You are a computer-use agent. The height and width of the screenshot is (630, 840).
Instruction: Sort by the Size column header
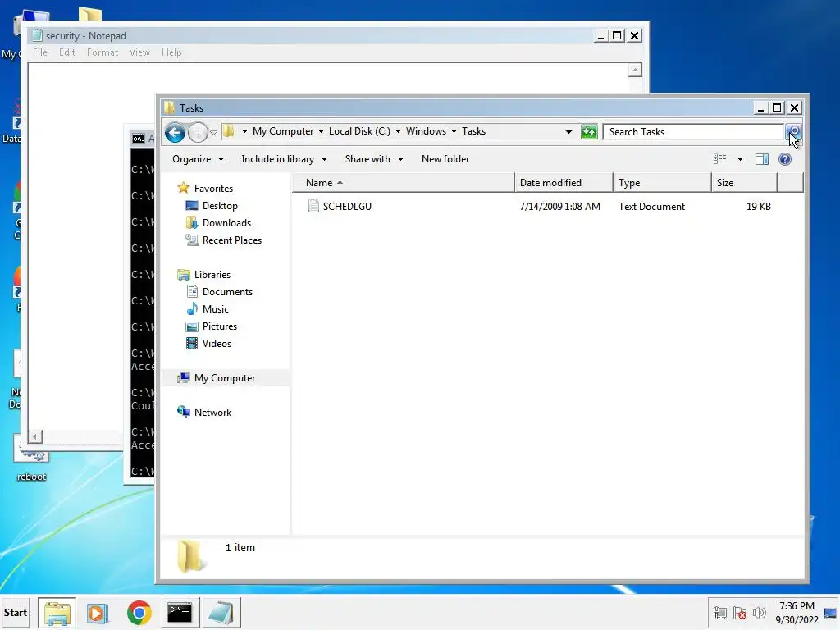[744, 183]
